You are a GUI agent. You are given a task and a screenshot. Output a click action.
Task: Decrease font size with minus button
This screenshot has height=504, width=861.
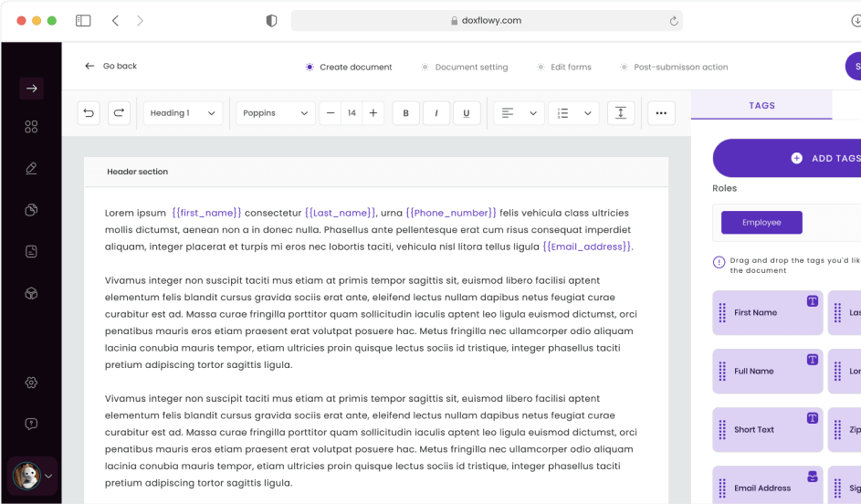[330, 113]
